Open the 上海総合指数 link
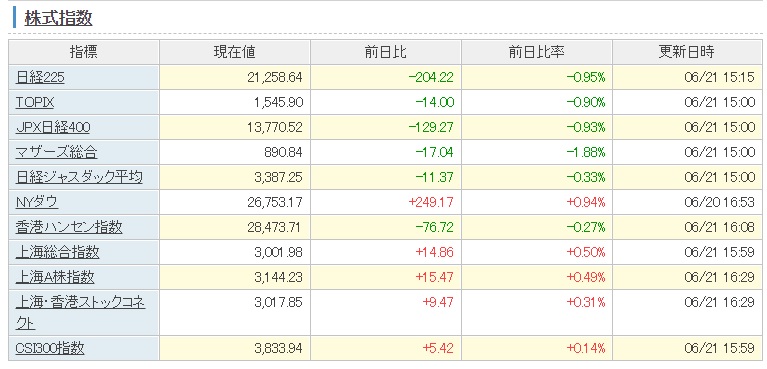The height and width of the screenshot is (369, 767). coord(58,252)
